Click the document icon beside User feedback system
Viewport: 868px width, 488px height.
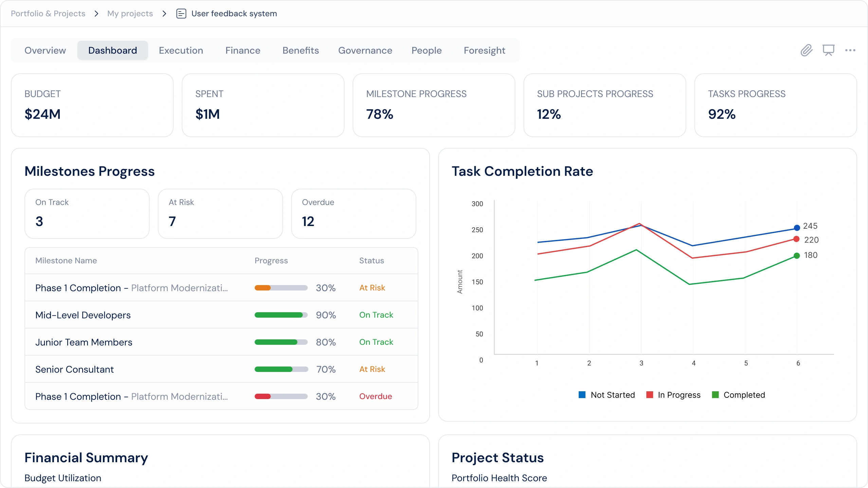coord(181,14)
